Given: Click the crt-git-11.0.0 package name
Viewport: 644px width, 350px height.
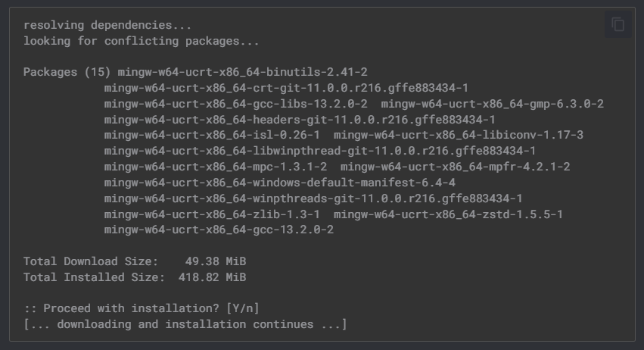Looking at the screenshot, I should 286,88.
